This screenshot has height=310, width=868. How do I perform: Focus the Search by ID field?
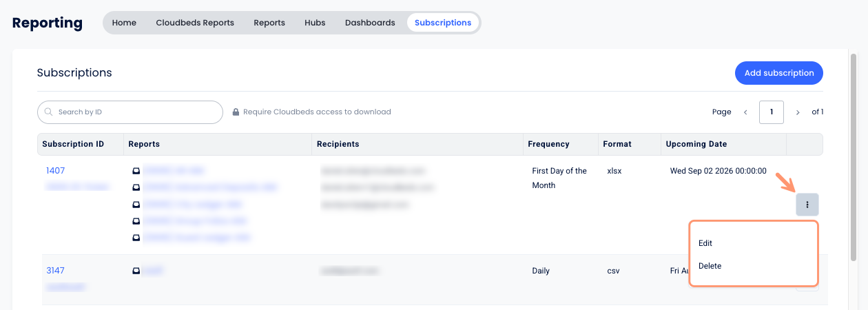click(130, 112)
